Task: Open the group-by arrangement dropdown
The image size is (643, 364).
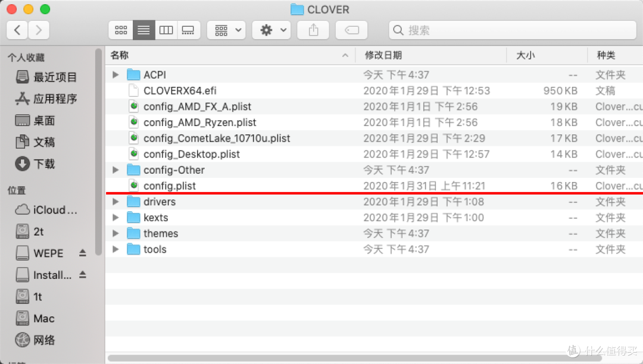Action: pyautogui.click(x=226, y=30)
